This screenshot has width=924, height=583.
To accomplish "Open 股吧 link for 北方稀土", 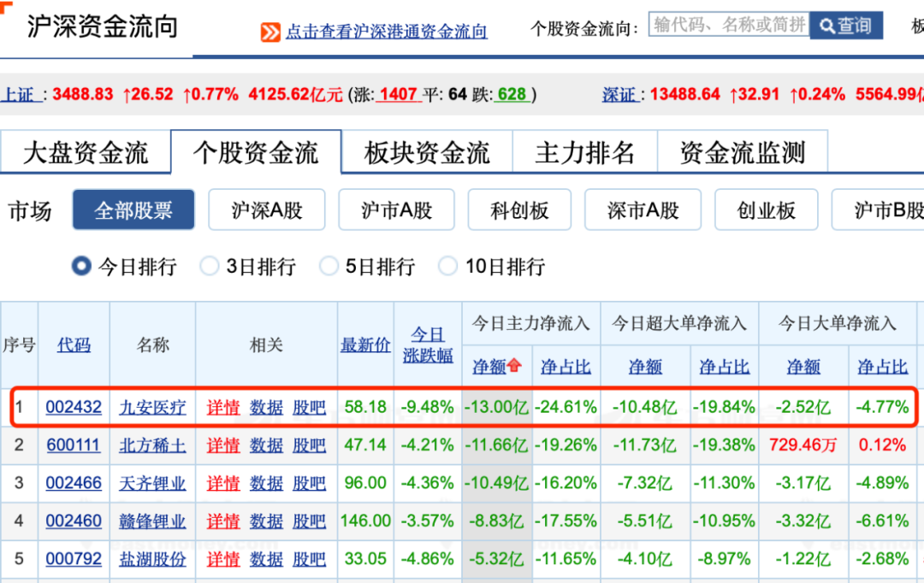I will pyautogui.click(x=309, y=445).
